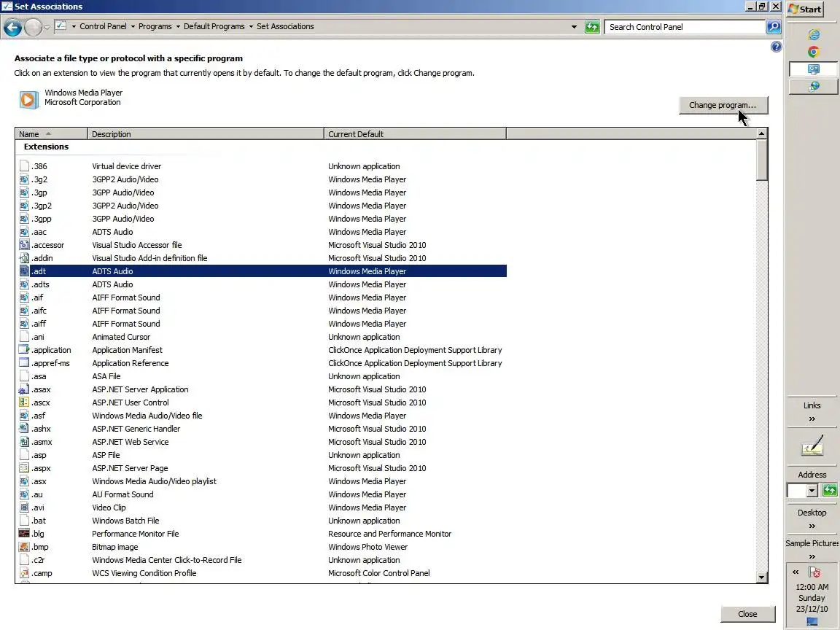Select the .bmp bitmap image icon
Image resolution: width=840 pixels, height=630 pixels.
[24, 547]
